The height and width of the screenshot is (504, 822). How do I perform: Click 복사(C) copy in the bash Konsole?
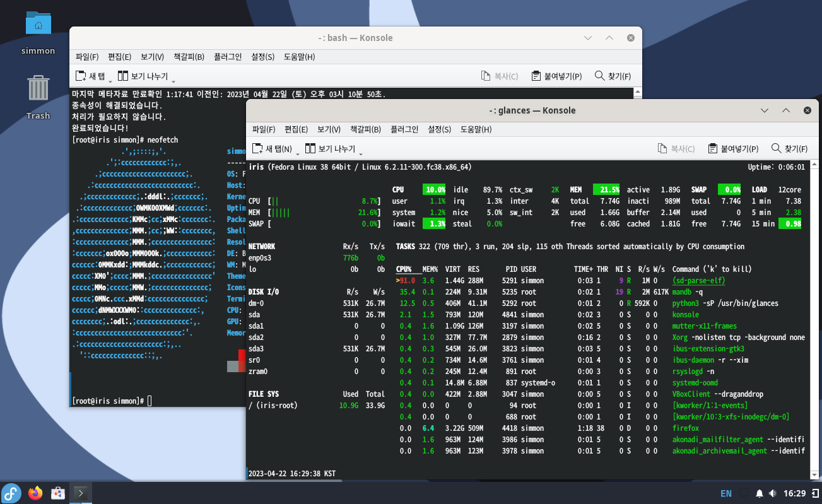tap(499, 76)
